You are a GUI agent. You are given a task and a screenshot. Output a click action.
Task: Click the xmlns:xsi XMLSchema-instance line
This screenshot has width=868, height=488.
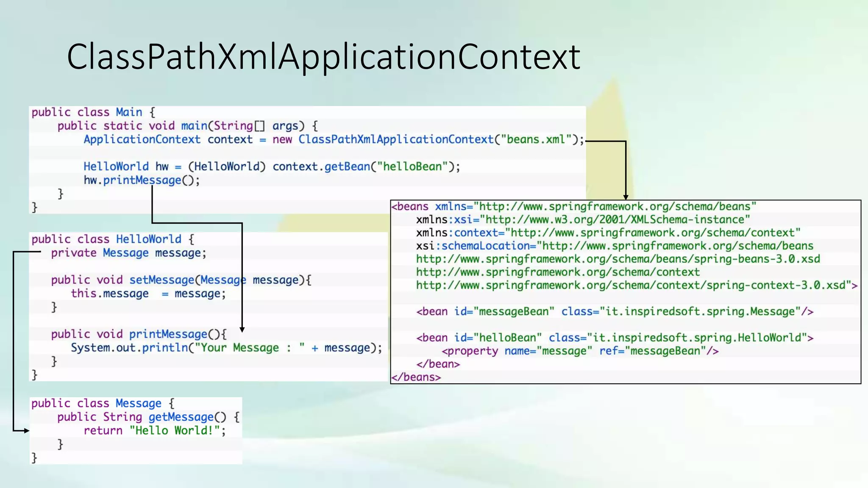[x=583, y=219]
